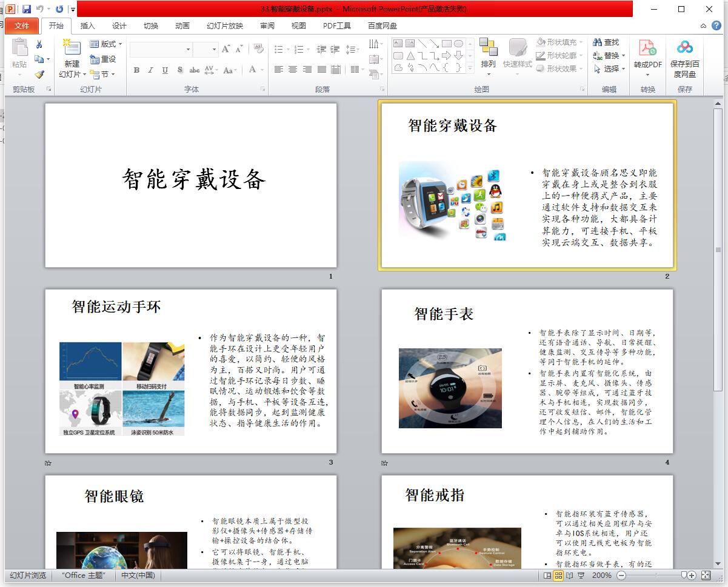Viewport: 728px width, 587px height.
Task: Customize the Quick Access Toolbar dropdown
Action: tap(73, 10)
